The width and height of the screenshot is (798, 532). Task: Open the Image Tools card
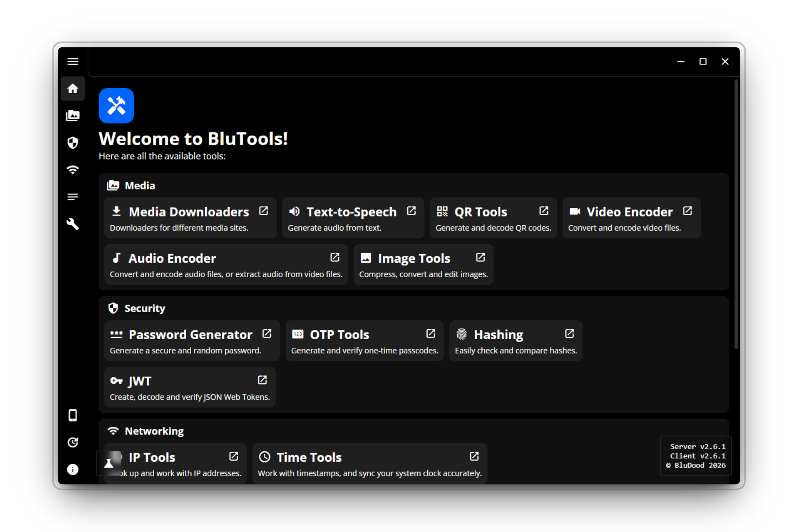click(424, 265)
